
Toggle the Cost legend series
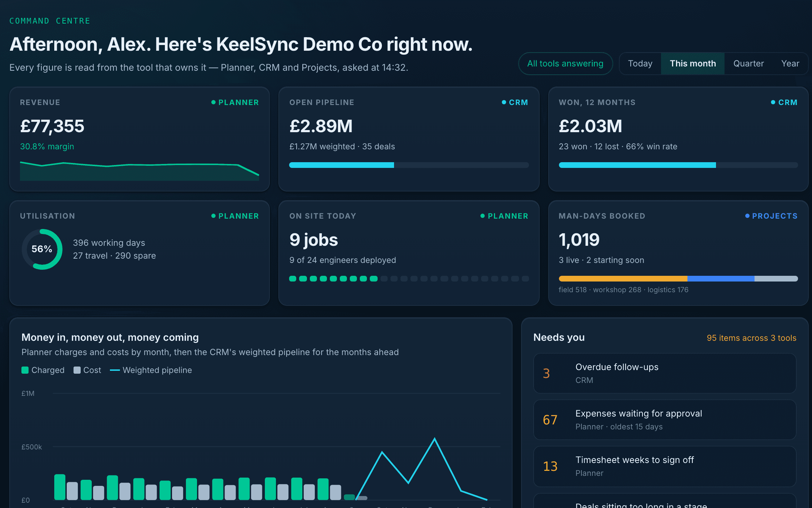87,370
